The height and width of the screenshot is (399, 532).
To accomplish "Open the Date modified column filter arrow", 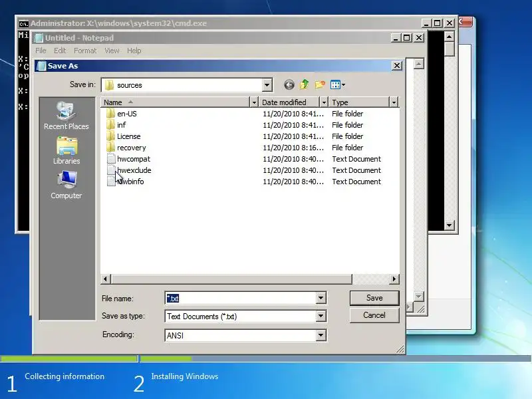I will (x=324, y=102).
